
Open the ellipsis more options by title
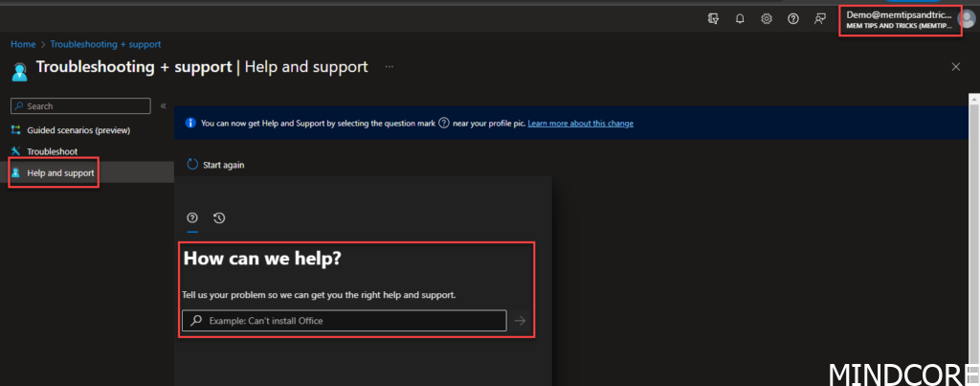(x=390, y=66)
